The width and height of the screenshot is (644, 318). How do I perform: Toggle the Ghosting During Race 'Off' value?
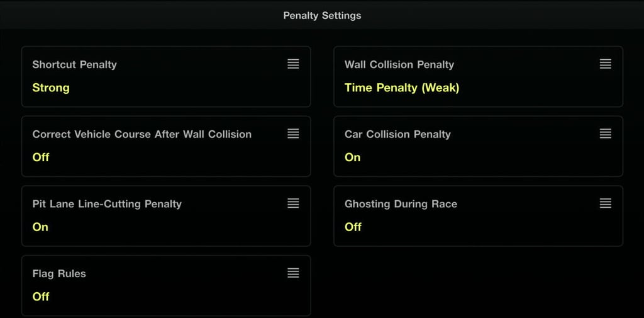coord(353,227)
